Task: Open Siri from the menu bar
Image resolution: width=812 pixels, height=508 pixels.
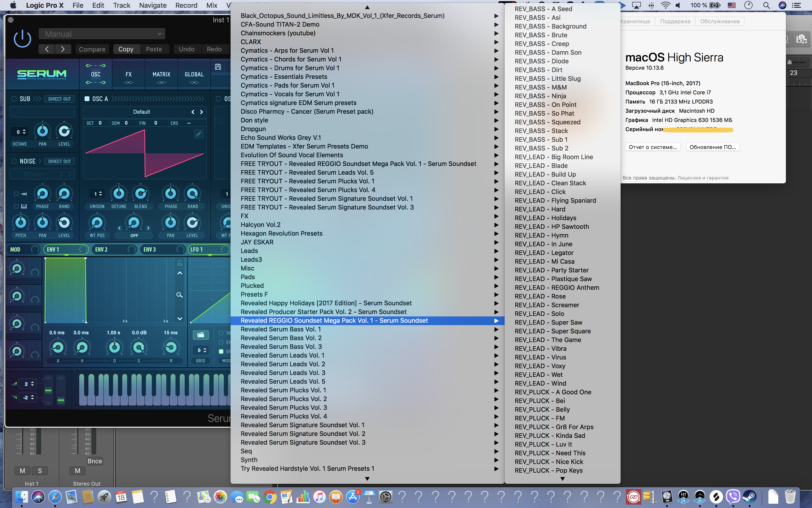Action: point(783,5)
